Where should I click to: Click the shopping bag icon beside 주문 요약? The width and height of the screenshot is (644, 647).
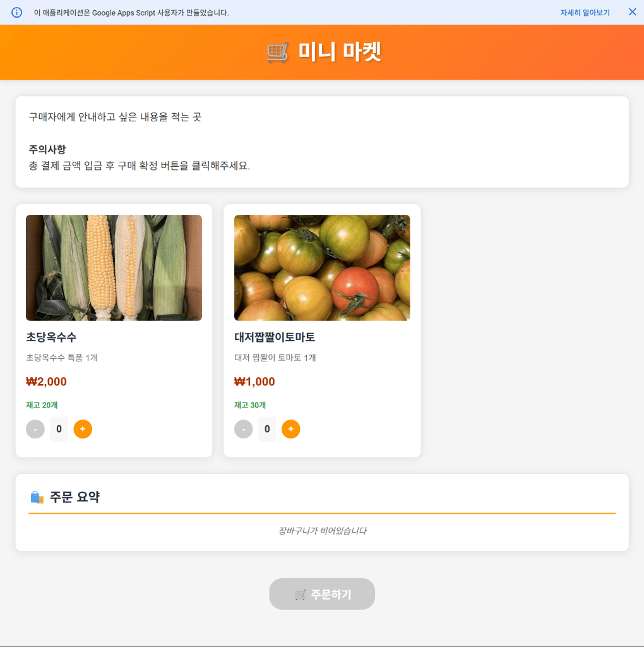click(37, 497)
